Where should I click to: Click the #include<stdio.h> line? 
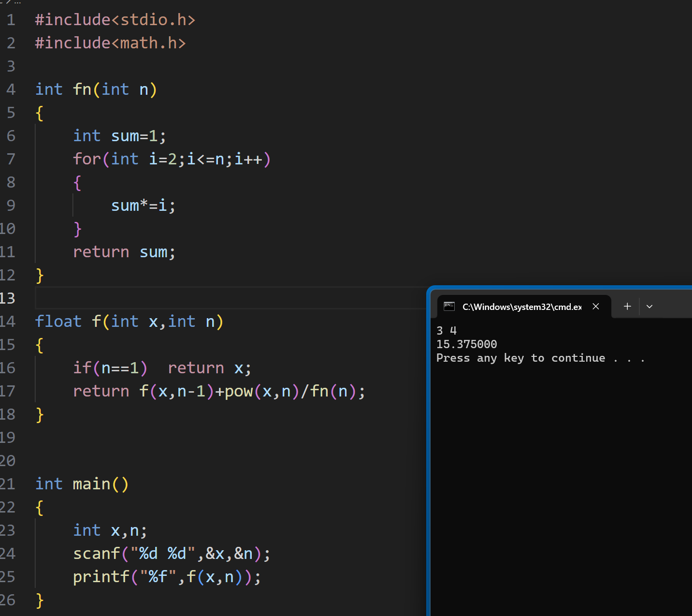click(x=115, y=20)
